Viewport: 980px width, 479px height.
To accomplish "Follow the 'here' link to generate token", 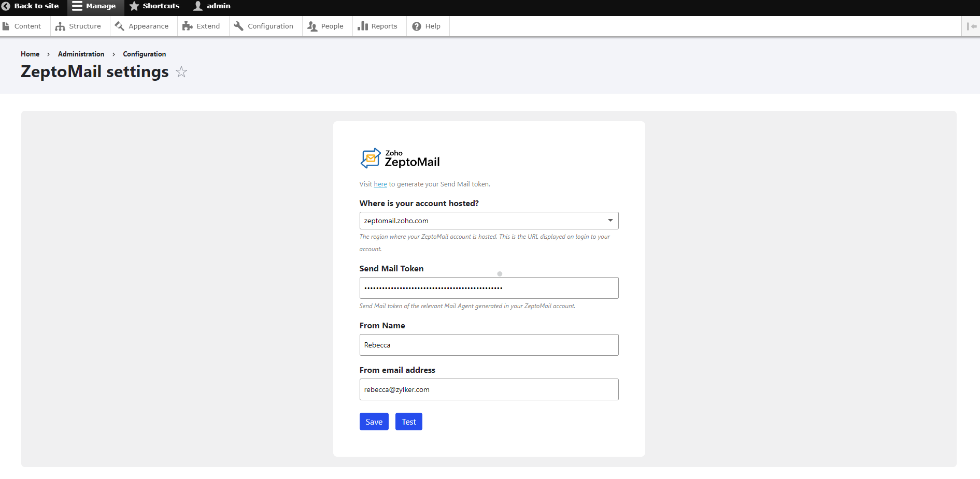I will point(380,184).
